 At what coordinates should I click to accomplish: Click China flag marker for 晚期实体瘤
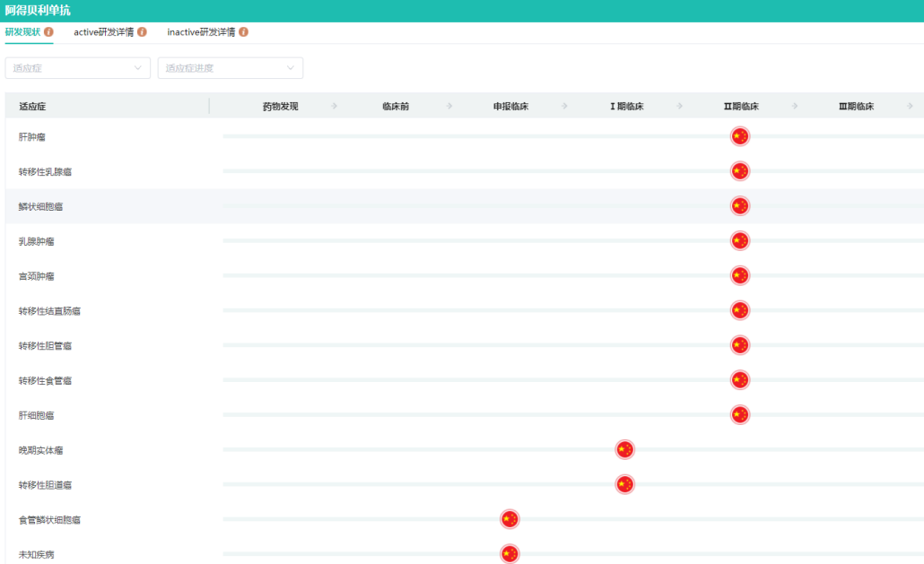624,450
